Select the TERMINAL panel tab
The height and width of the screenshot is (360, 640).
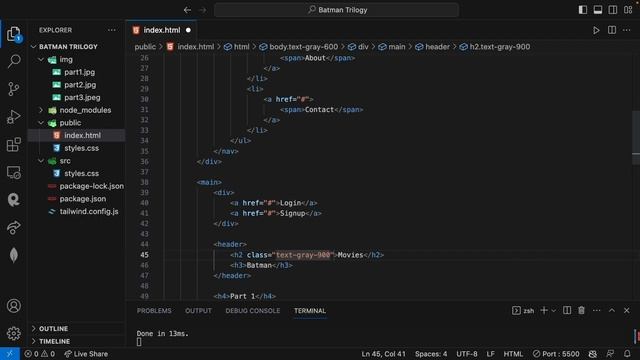click(x=310, y=311)
